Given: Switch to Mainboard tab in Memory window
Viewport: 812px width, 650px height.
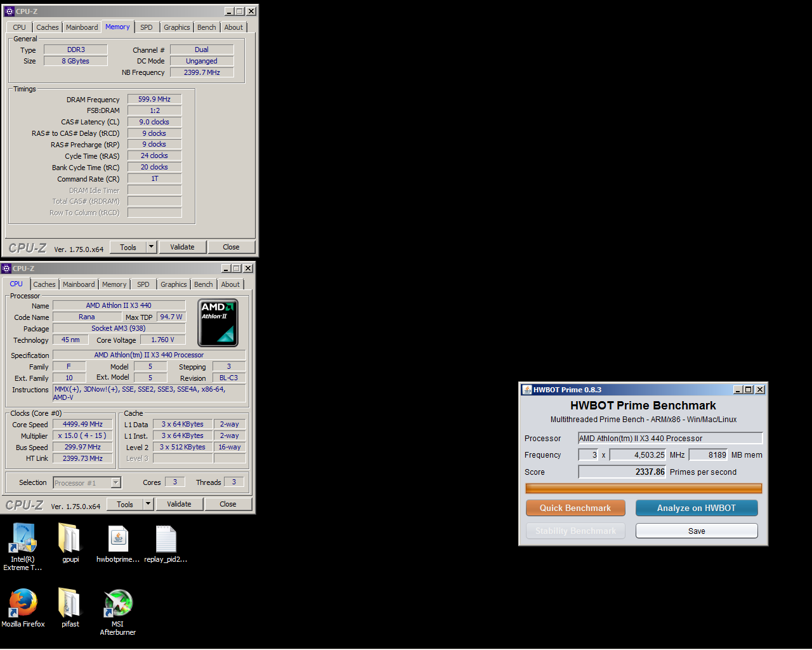Looking at the screenshot, I should (x=82, y=27).
